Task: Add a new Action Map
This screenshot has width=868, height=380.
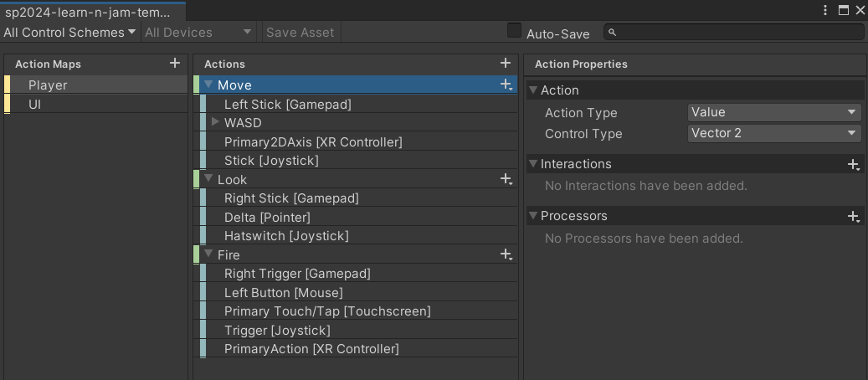Action: pos(175,63)
